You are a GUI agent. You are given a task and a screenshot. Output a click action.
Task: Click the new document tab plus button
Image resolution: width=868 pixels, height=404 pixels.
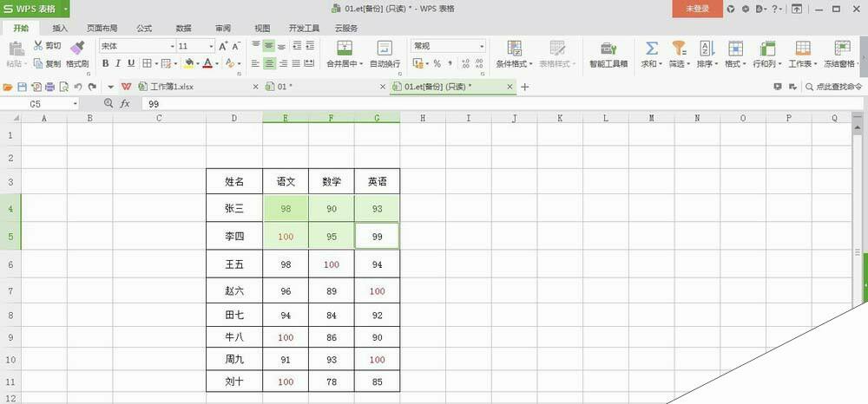coord(524,87)
